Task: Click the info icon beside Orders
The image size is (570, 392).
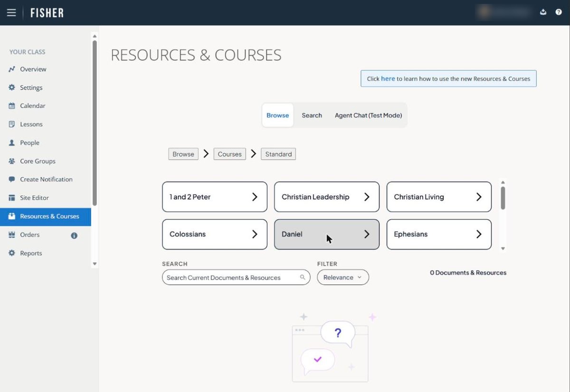Action: (x=74, y=235)
